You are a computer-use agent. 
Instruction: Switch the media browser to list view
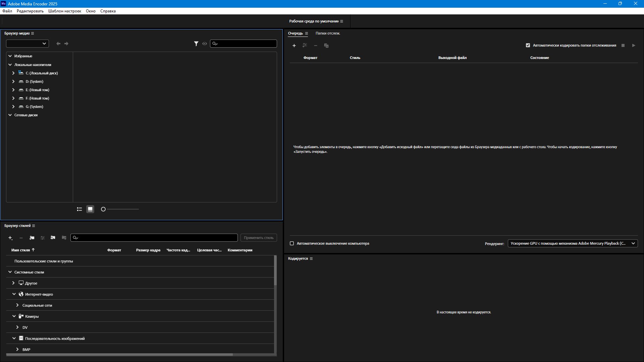(79, 209)
